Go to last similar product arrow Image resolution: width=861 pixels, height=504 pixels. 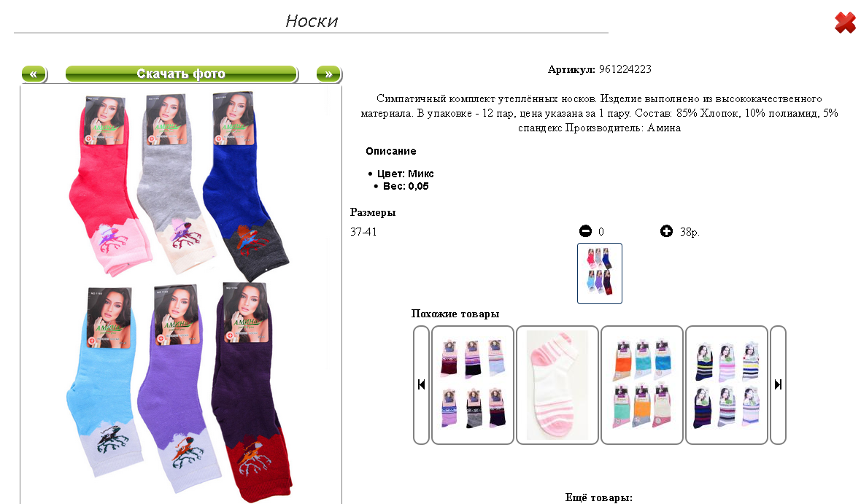click(778, 385)
